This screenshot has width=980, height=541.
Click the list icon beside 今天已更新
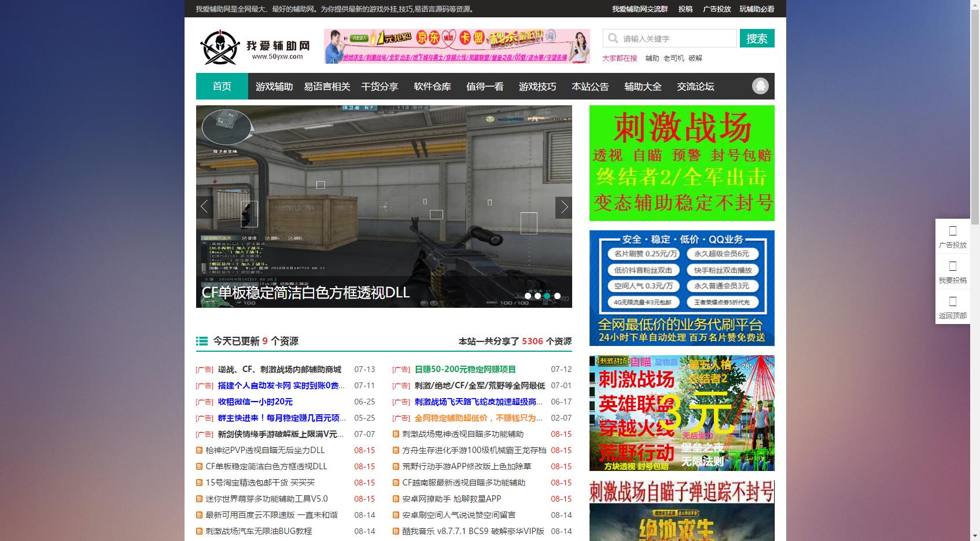[202, 341]
